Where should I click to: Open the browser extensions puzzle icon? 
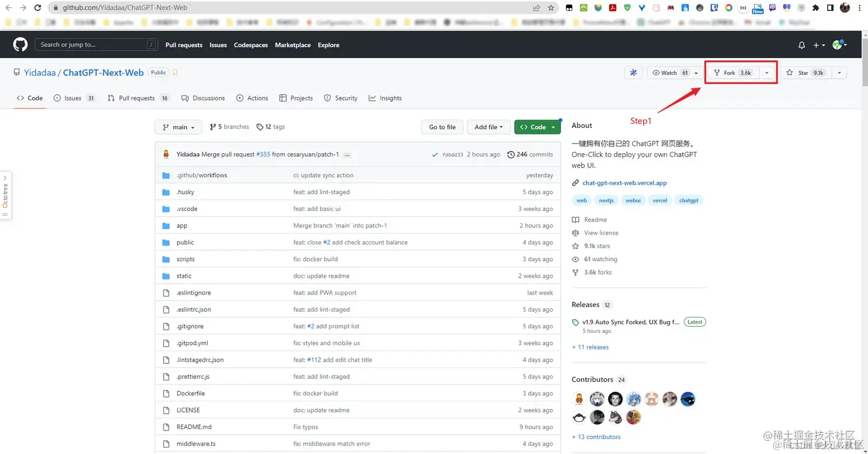tap(815, 8)
